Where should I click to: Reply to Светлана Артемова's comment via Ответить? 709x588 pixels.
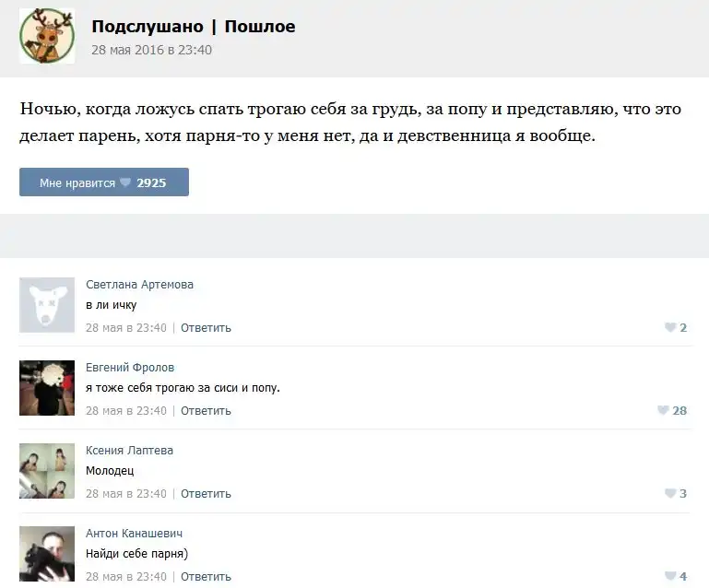[x=206, y=327]
